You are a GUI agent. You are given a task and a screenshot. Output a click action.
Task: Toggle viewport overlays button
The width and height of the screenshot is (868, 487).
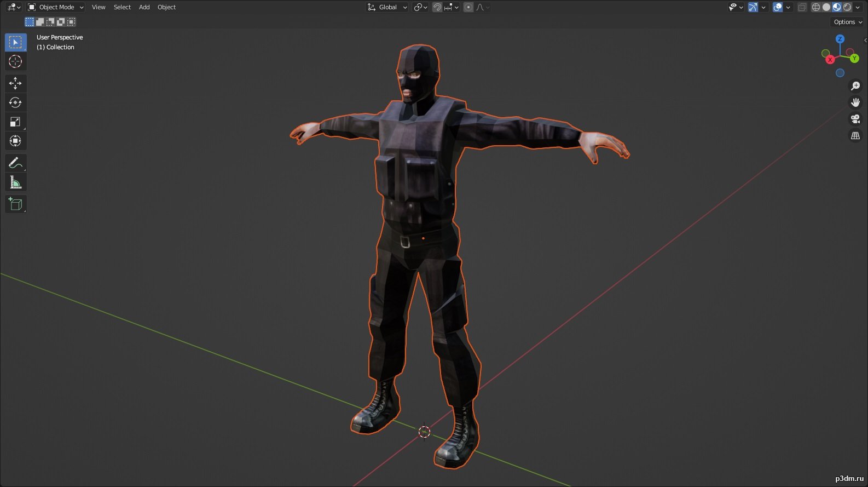[778, 7]
